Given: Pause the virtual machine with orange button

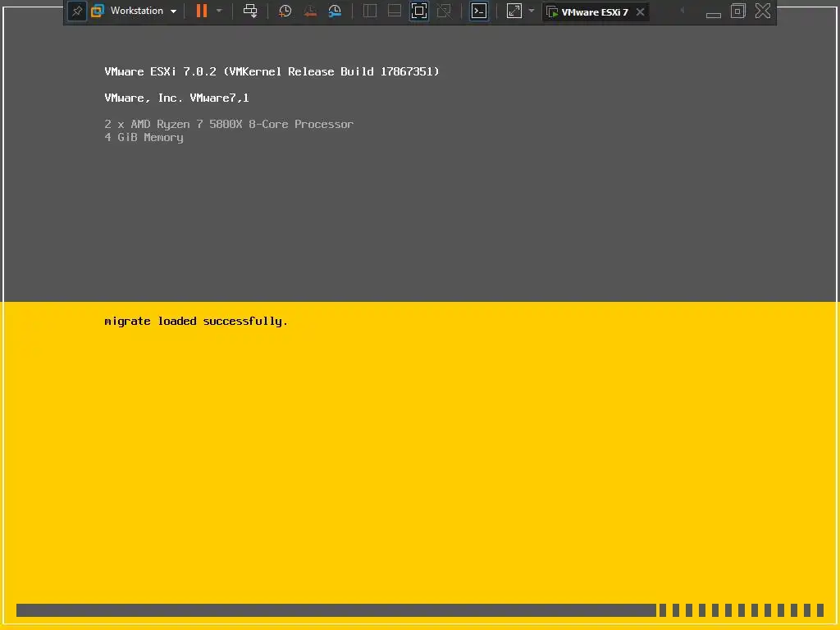Looking at the screenshot, I should [x=202, y=11].
